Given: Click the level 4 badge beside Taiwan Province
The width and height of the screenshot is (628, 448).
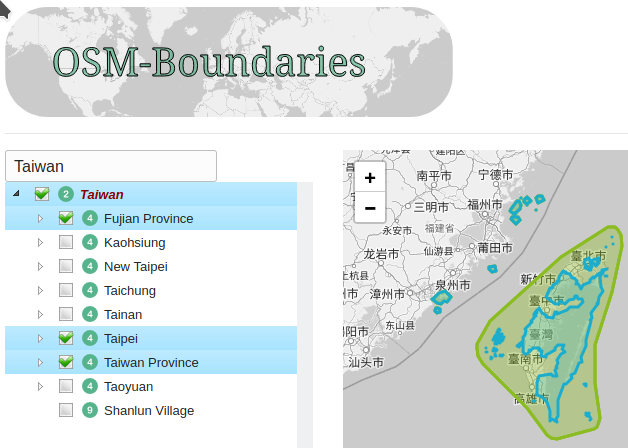Looking at the screenshot, I should tap(90, 363).
